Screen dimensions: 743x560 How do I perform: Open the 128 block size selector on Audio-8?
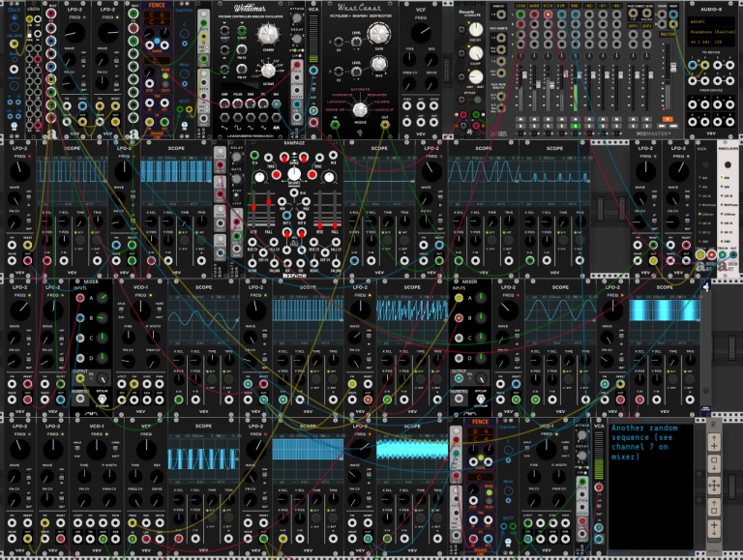pos(724,42)
